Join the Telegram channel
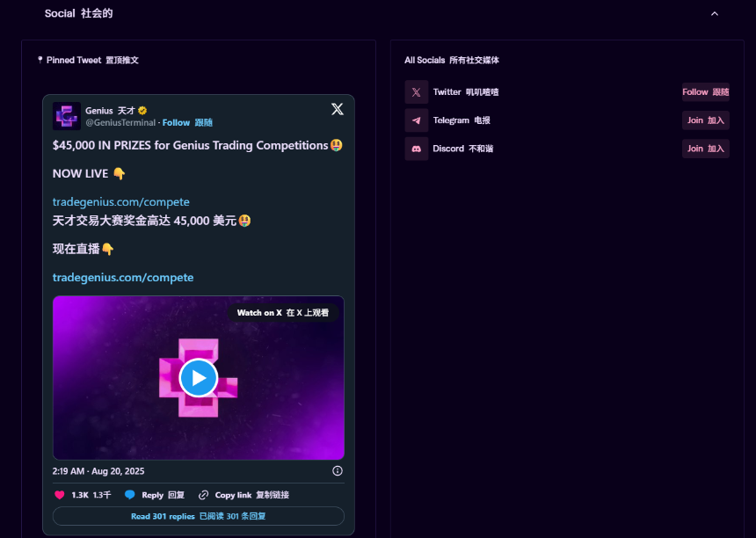 tap(705, 120)
